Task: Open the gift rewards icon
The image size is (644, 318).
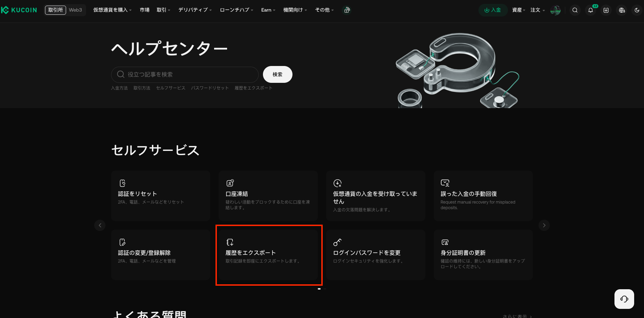Action: pos(347,10)
